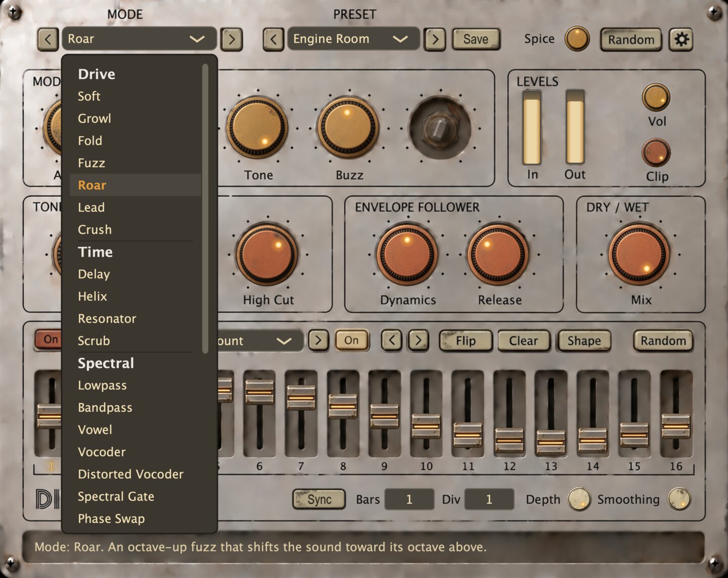Pick Lead mode

[135, 207]
